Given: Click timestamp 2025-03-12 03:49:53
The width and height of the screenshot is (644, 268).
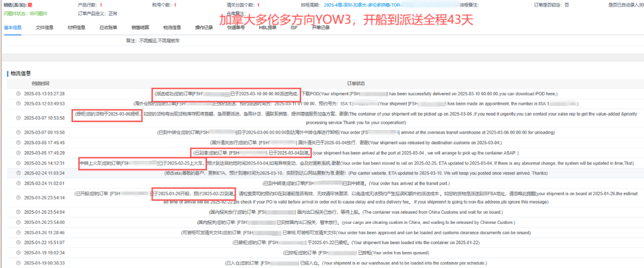Looking at the screenshot, I should click(x=44, y=104).
